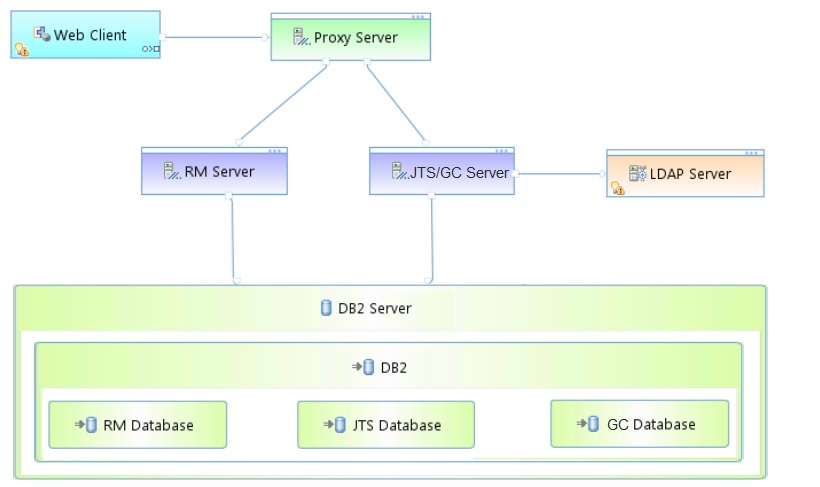Click the GC Database cylinder icon

point(593,424)
